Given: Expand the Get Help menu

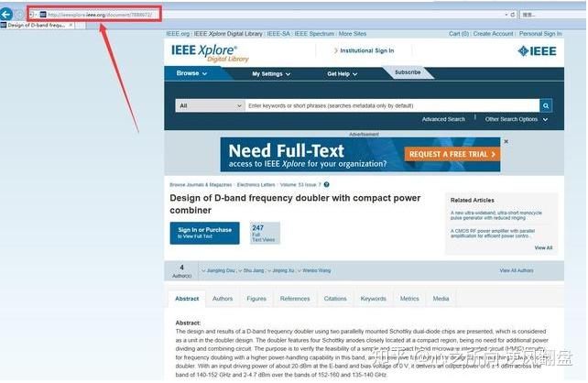Looking at the screenshot, I should [342, 74].
